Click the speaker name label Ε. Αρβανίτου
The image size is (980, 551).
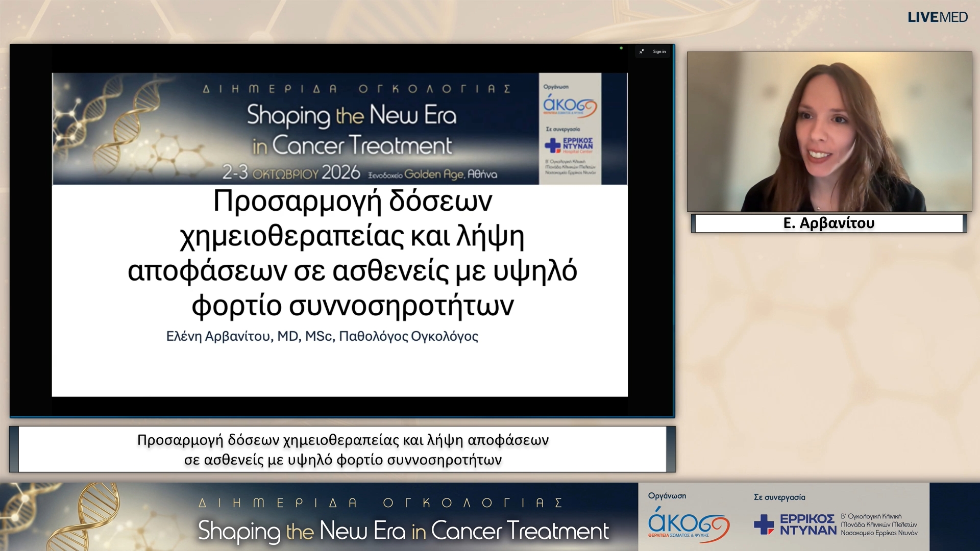829,223
